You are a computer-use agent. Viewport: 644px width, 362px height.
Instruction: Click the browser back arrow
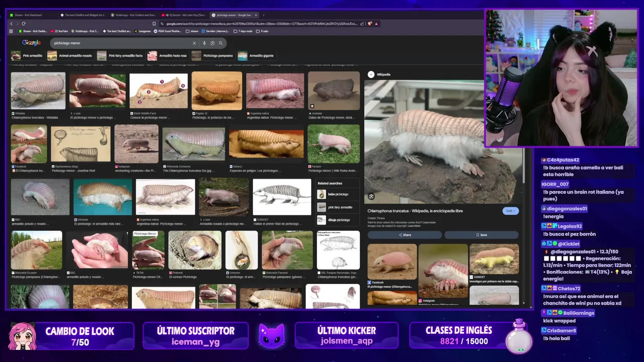[x=11, y=24]
